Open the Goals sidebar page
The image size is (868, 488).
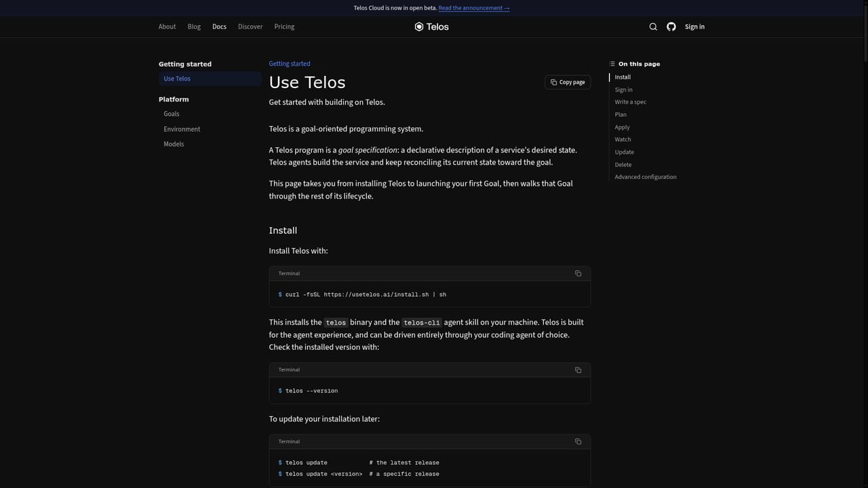tap(172, 114)
